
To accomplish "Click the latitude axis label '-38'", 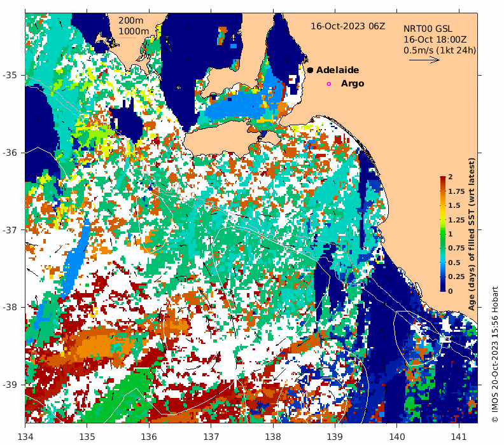I will pos(10,307).
